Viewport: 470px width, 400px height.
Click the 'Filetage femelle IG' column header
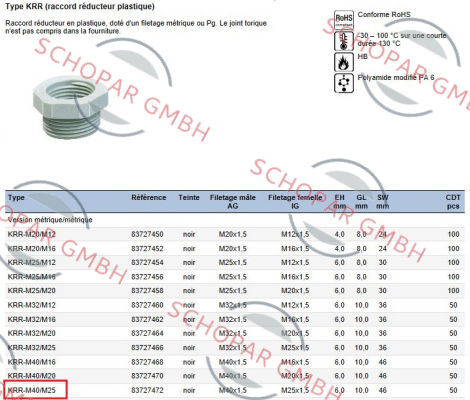pos(295,202)
